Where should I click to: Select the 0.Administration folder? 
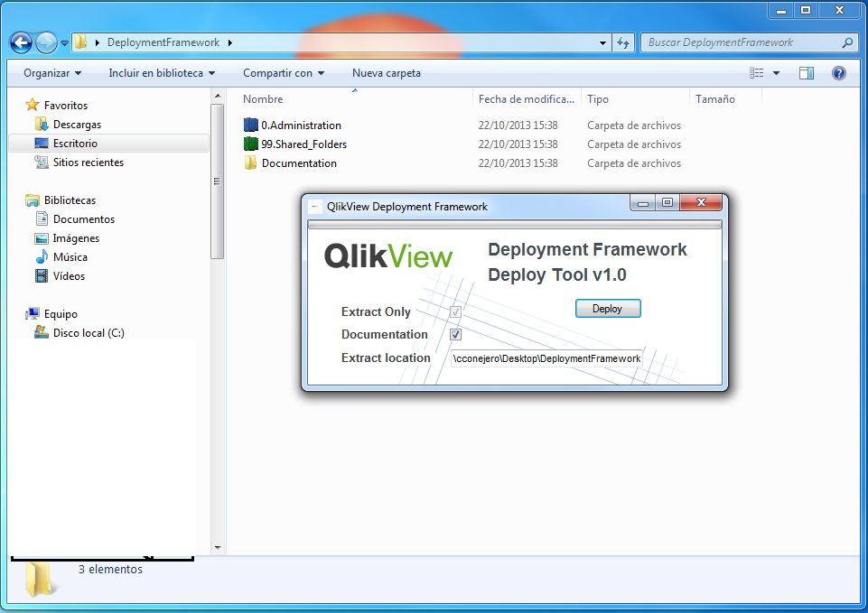tap(301, 125)
